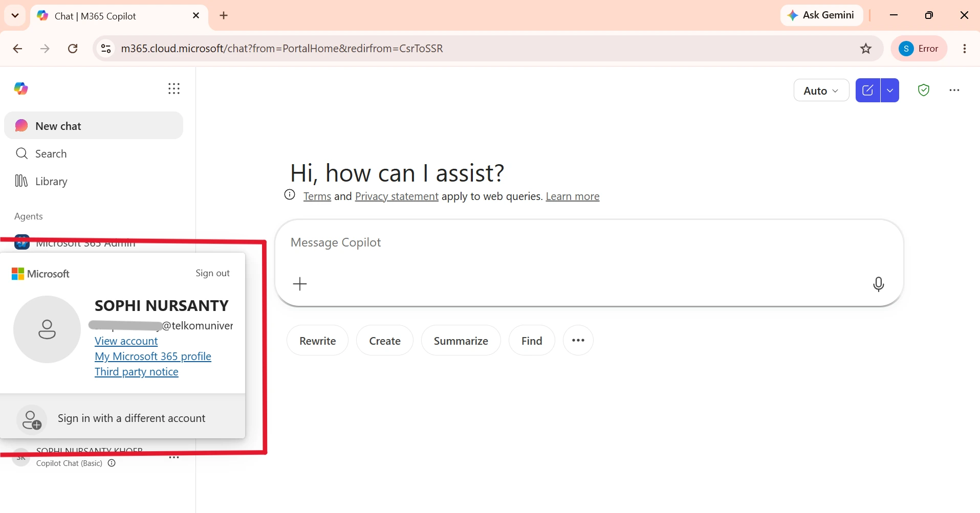Image resolution: width=980 pixels, height=513 pixels.
Task: Click the green shield protection icon
Action: (x=924, y=91)
